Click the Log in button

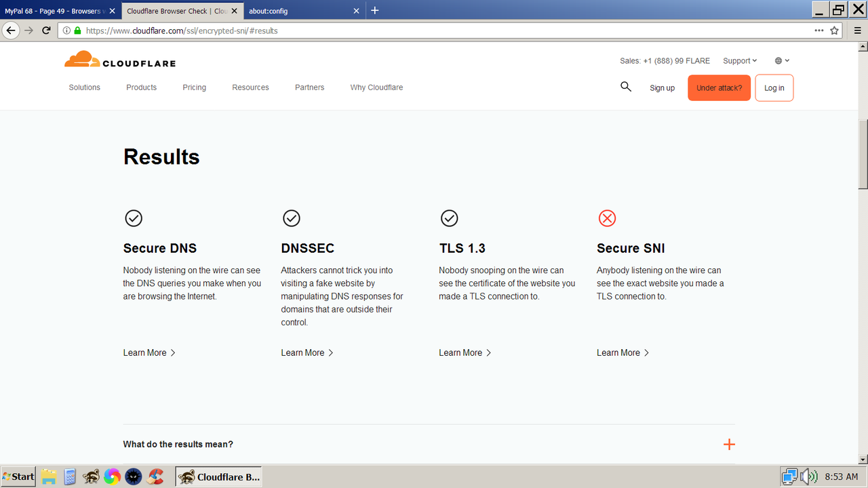pyautogui.click(x=774, y=88)
